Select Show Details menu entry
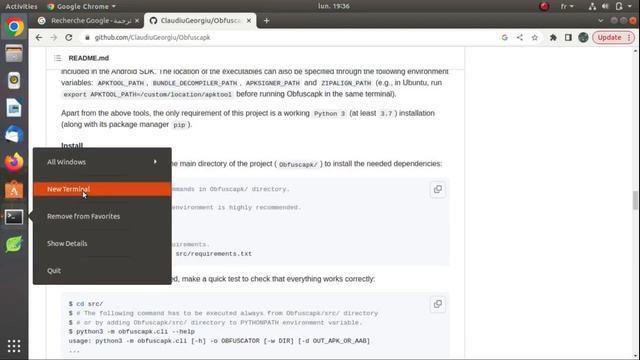This screenshot has width=640, height=360. (x=102, y=243)
